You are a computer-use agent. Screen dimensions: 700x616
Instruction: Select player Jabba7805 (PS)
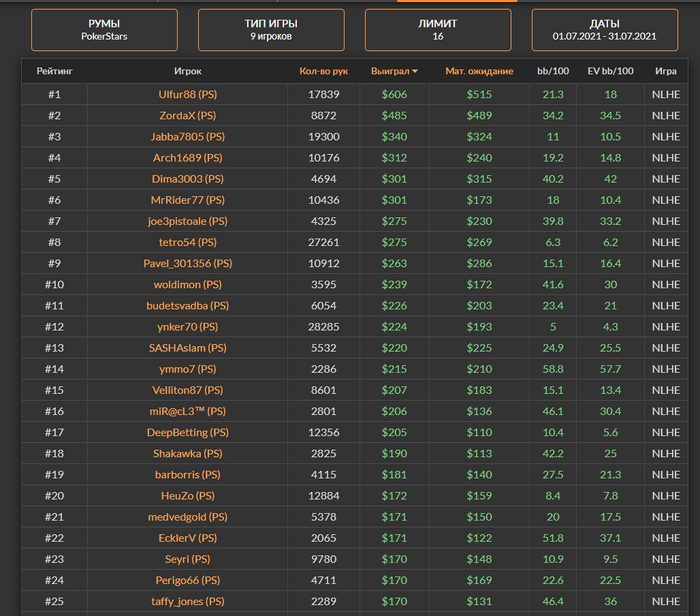187,136
